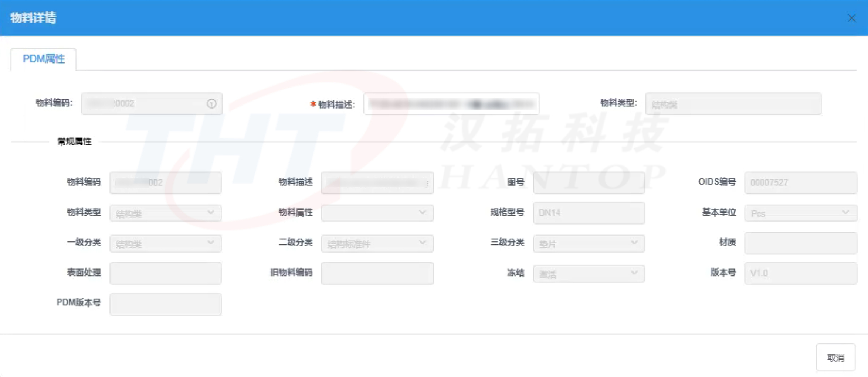Click the 常规属性 section heading
Viewport: 868px width, 377px height.
74,141
